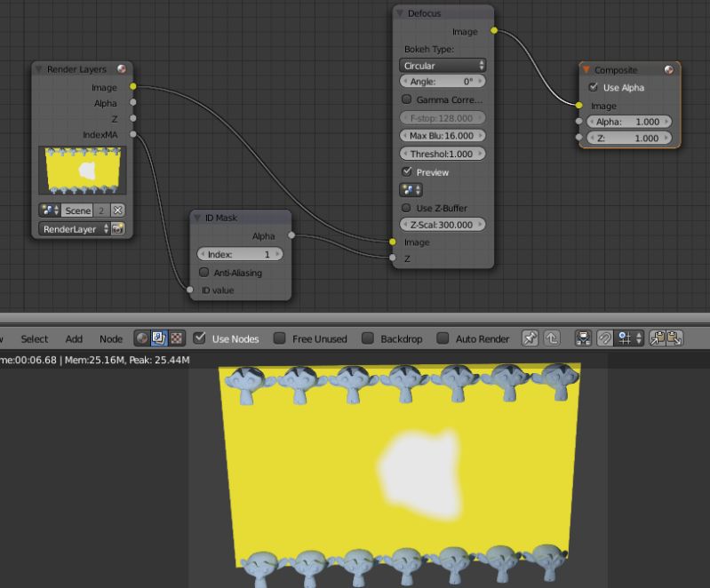The image size is (710, 588).
Task: Click the Defocus Image output socket
Action: pyautogui.click(x=494, y=30)
